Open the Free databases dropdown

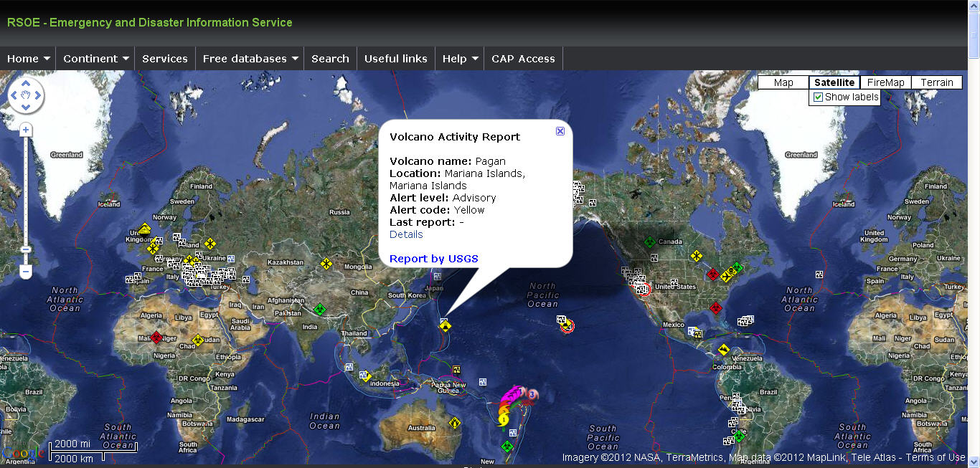[x=250, y=59]
